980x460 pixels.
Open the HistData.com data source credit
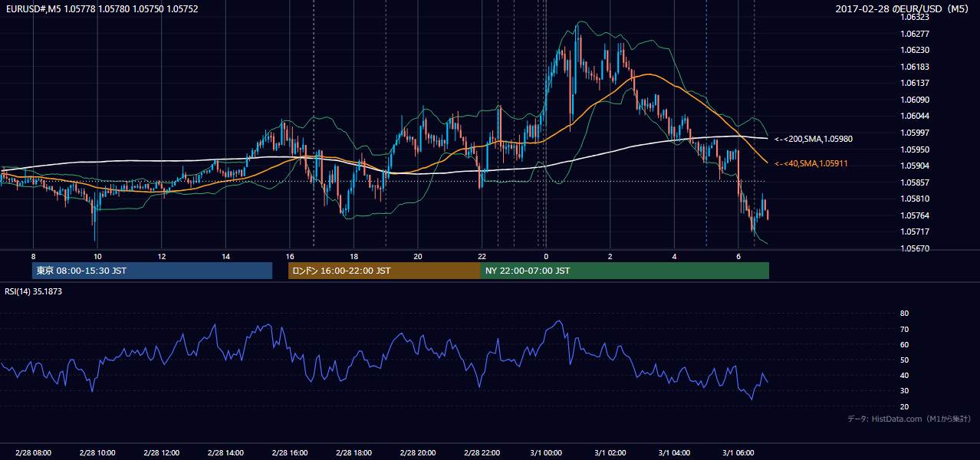[909, 419]
